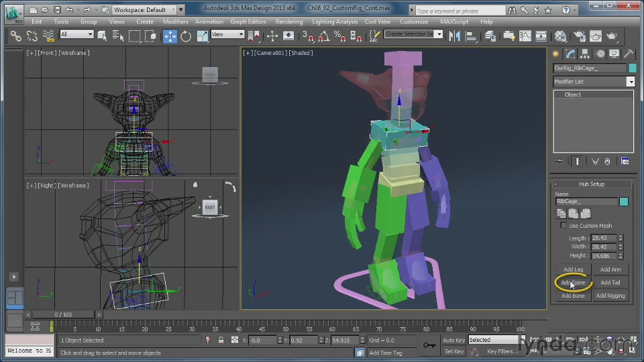
Task: Click the Add Tail button
Action: click(x=610, y=283)
